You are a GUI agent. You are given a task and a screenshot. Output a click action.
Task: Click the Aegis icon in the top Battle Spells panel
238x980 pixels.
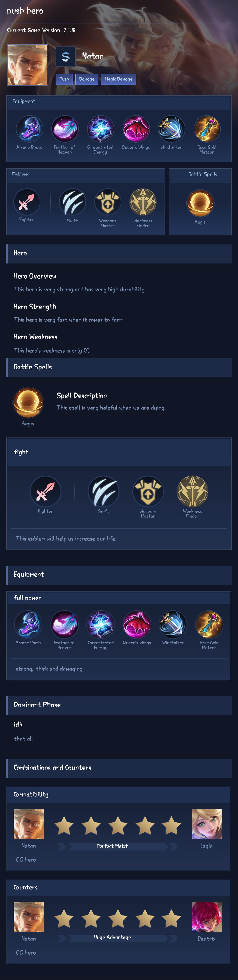pyautogui.click(x=200, y=203)
